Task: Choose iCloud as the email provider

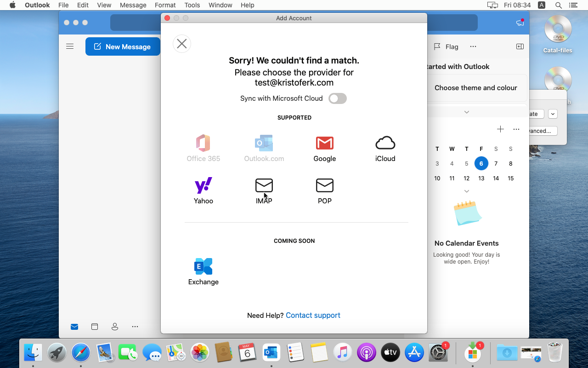Action: click(385, 144)
